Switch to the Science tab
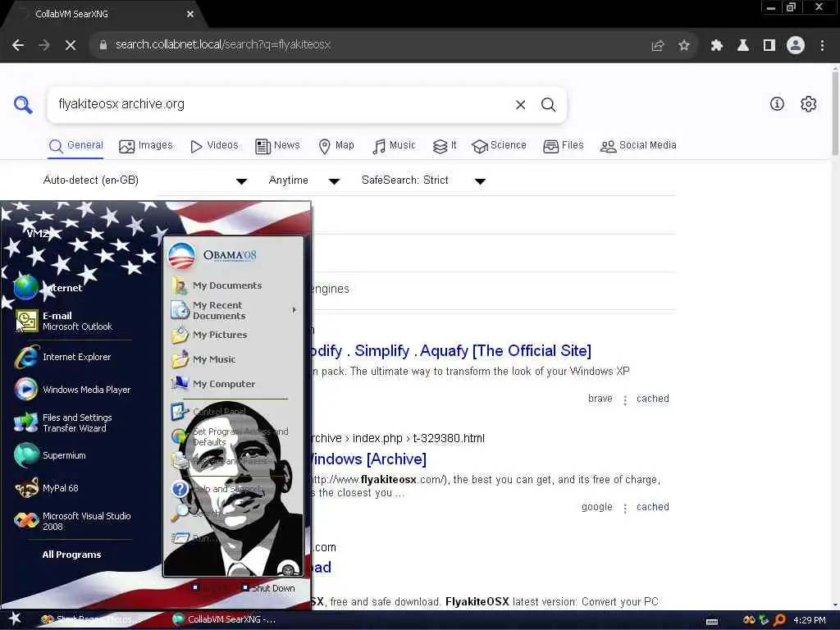 (x=499, y=146)
